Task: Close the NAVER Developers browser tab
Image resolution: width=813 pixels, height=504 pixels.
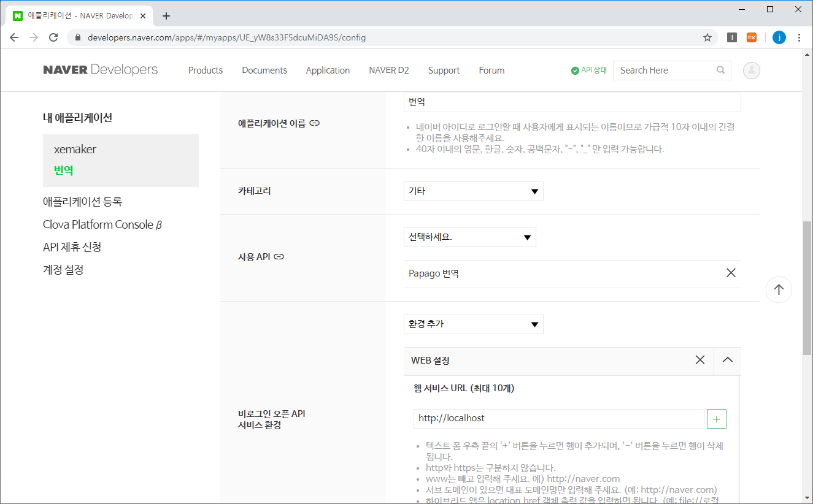Action: 144,16
